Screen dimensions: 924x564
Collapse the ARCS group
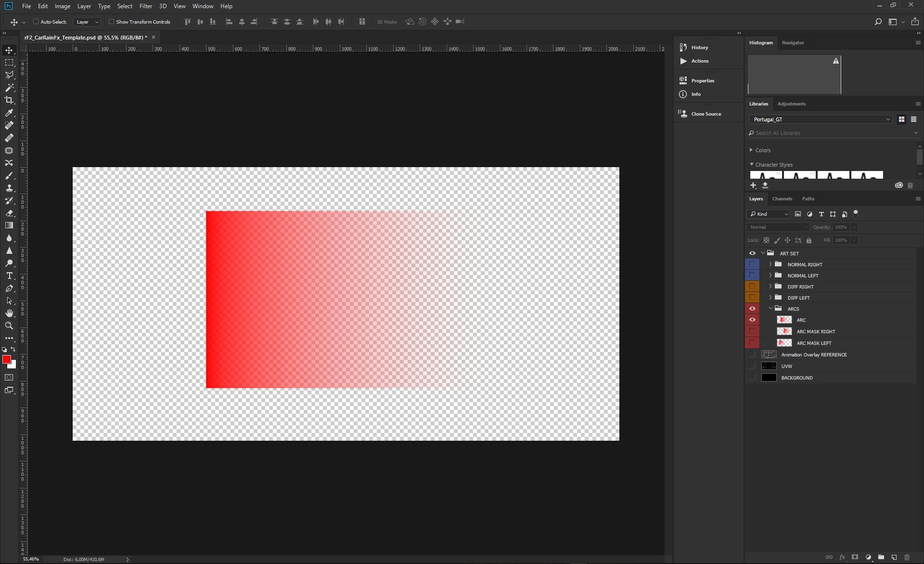click(770, 309)
